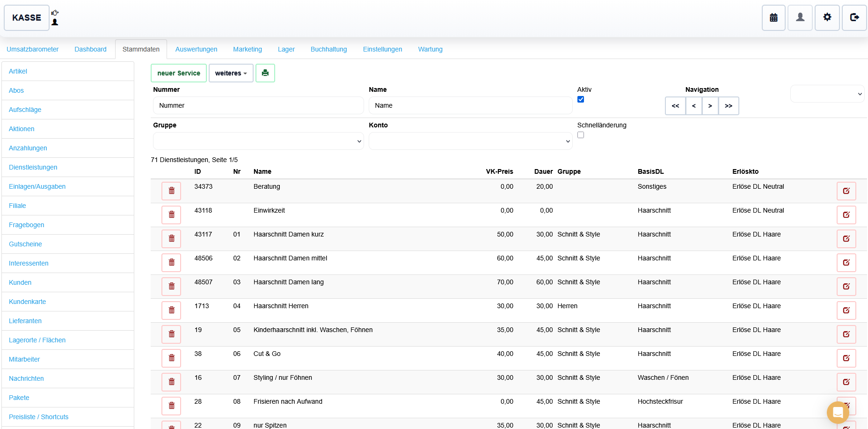Delete the Beratung service row
Image resolution: width=868 pixels, height=429 pixels.
[x=171, y=191]
